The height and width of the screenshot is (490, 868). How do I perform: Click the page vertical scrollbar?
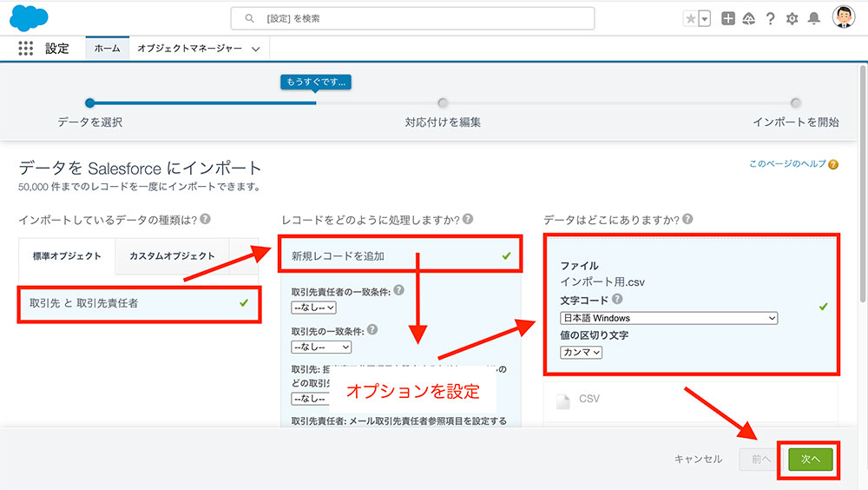(863, 183)
